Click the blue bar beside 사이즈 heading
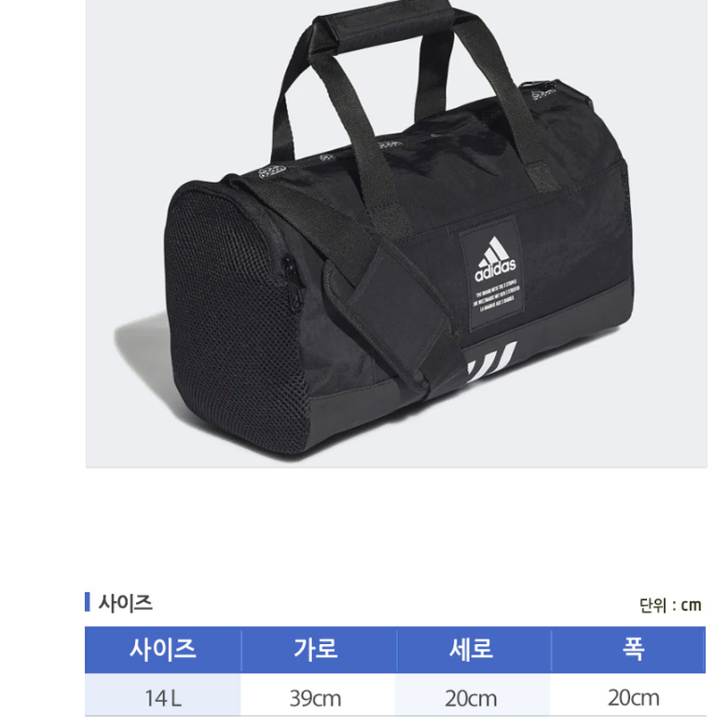The height and width of the screenshot is (728, 728). pyautogui.click(x=88, y=602)
